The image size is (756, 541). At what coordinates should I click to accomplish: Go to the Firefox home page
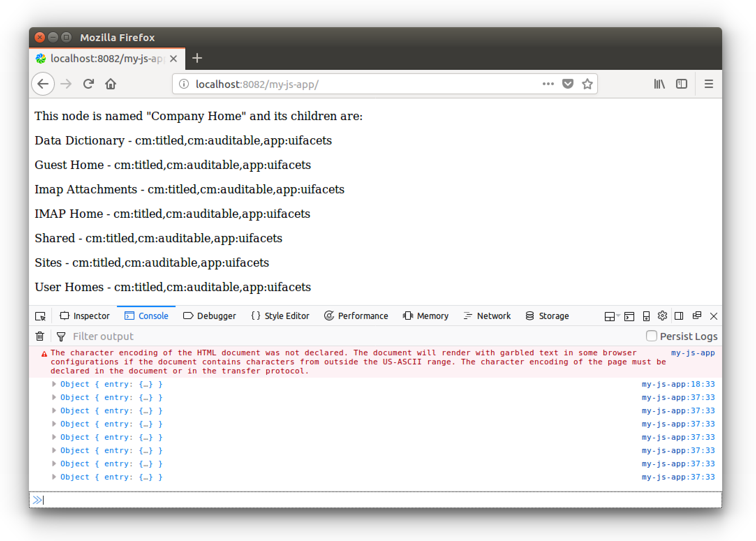(x=111, y=84)
